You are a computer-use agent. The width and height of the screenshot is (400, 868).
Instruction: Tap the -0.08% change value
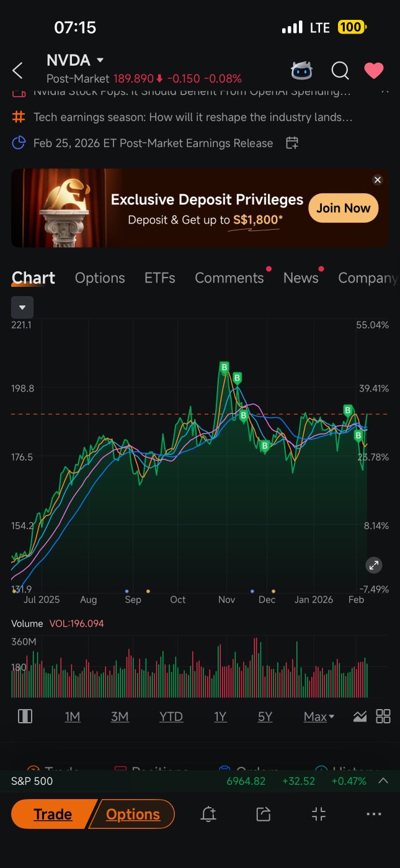pyautogui.click(x=224, y=79)
